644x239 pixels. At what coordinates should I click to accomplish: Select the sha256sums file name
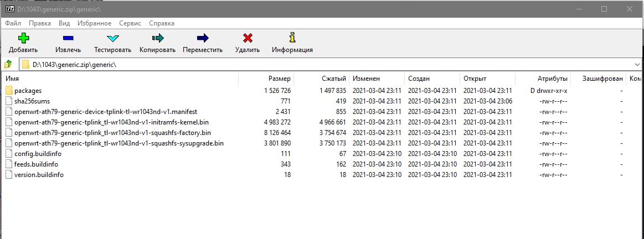32,101
